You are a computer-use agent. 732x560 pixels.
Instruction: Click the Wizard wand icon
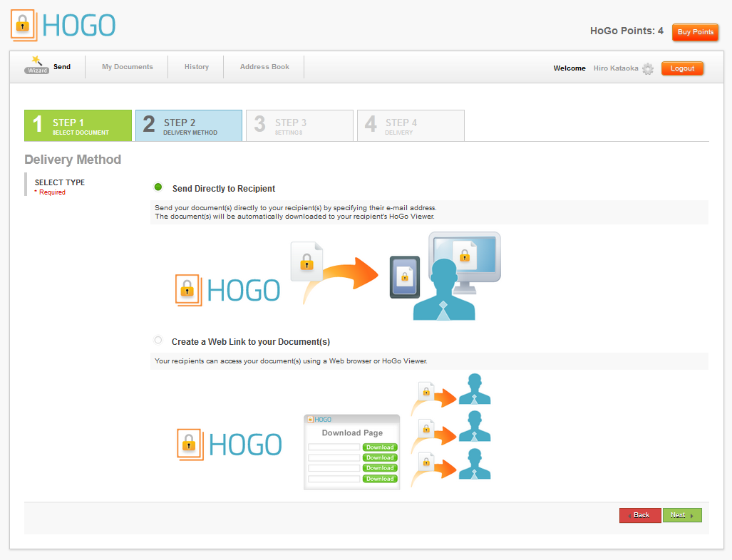[36, 65]
